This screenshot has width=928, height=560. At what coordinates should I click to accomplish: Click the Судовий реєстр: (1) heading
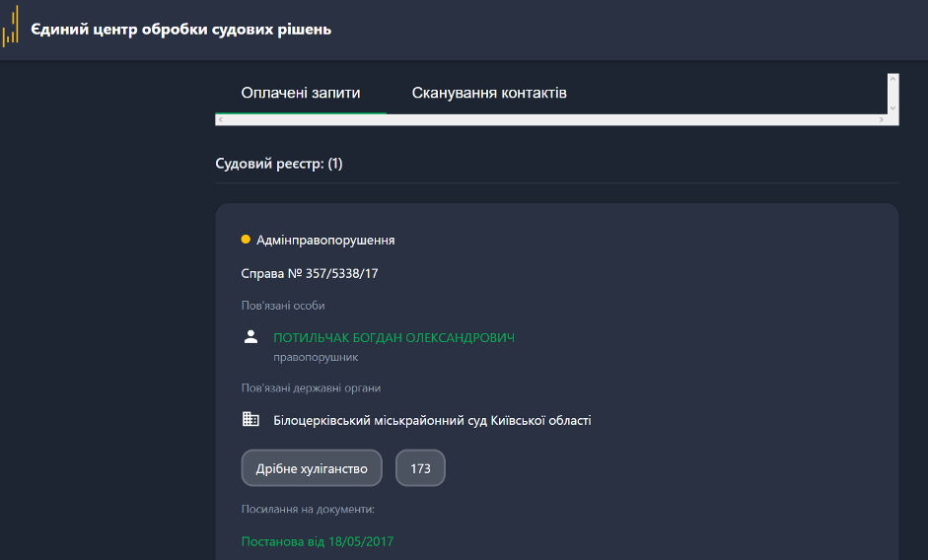279,164
